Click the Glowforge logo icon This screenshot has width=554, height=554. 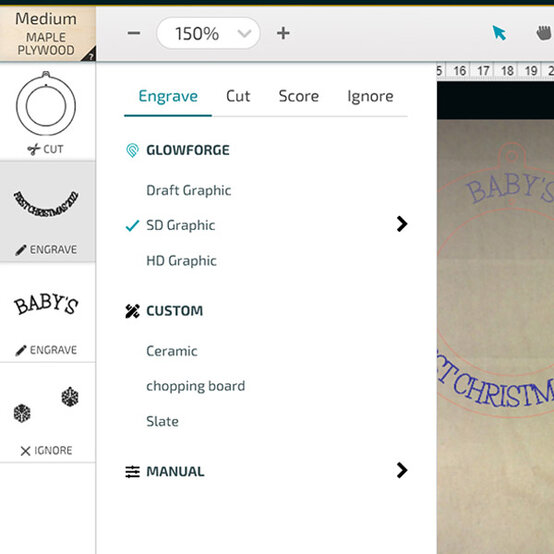(x=132, y=151)
